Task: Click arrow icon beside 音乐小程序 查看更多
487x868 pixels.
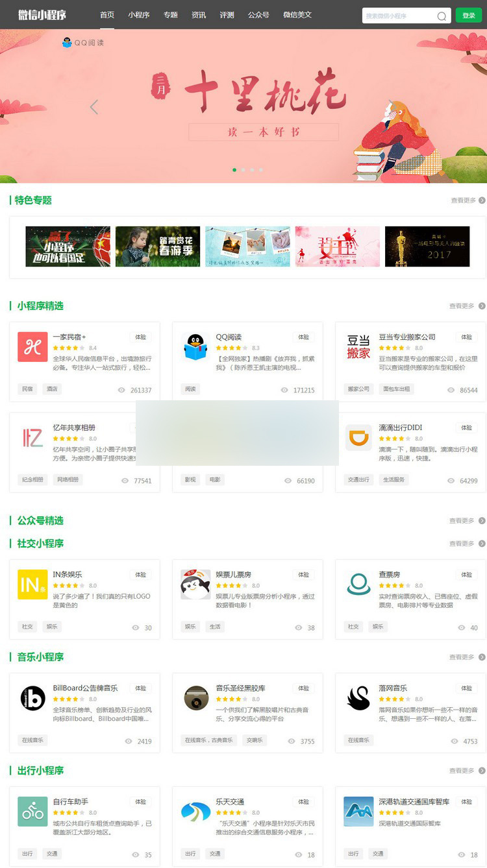Action: (x=482, y=657)
